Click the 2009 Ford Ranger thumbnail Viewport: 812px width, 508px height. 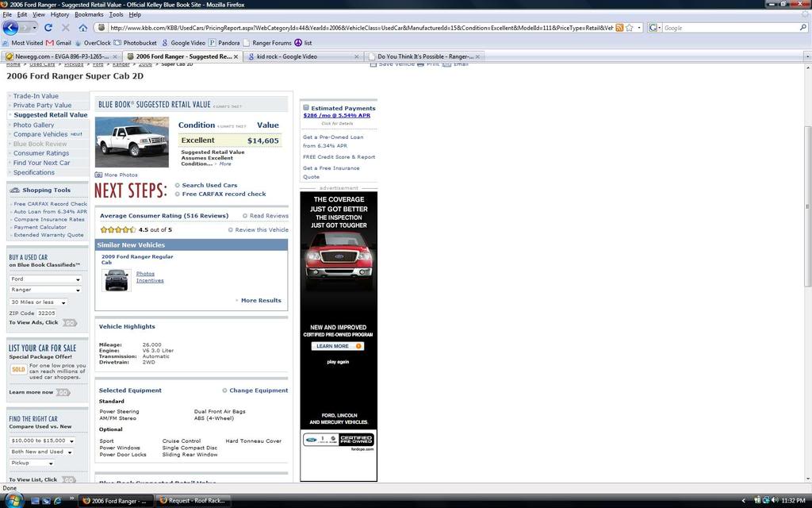[x=117, y=280]
